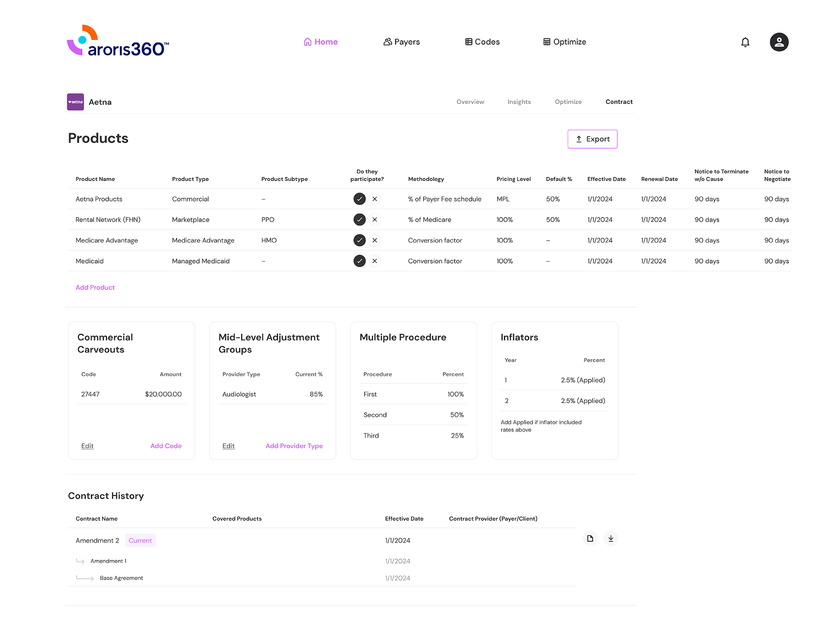Screen dimensions: 840x618
Task: Click the Rental Network (FHN) product name
Action: point(108,220)
